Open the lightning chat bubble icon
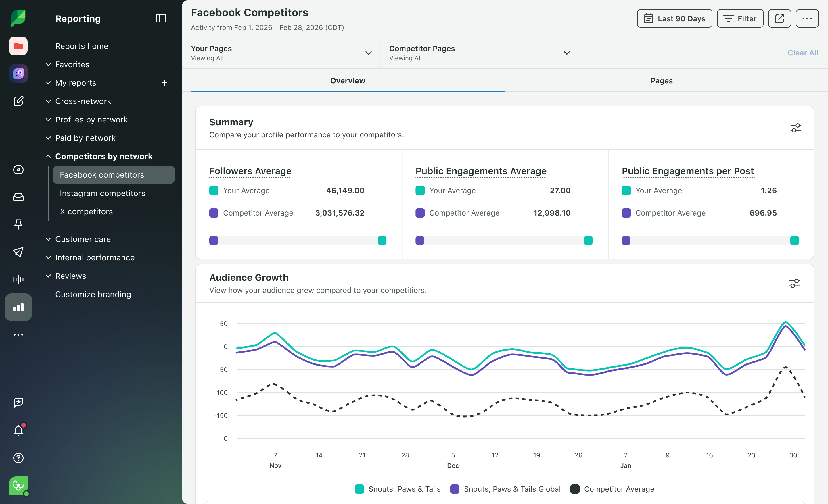This screenshot has height=504, width=828. [x=18, y=402]
